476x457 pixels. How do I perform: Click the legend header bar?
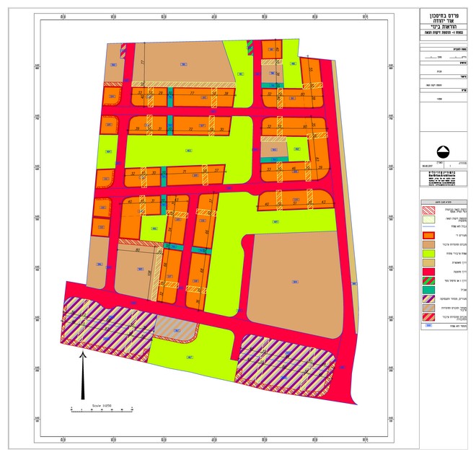pos(446,200)
